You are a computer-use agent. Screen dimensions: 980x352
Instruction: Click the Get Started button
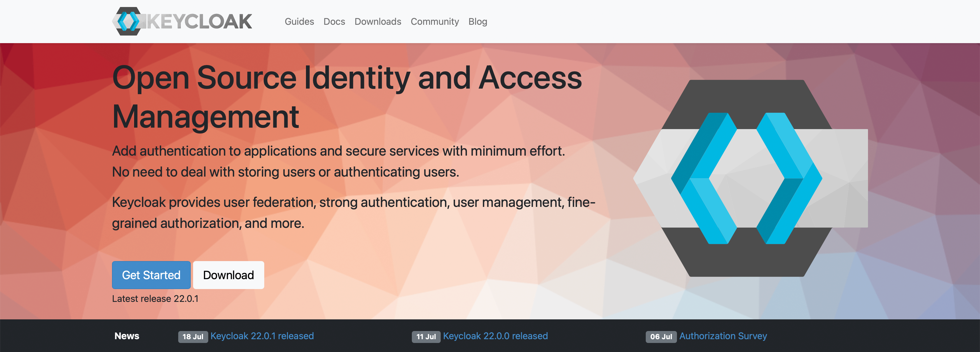click(x=151, y=275)
